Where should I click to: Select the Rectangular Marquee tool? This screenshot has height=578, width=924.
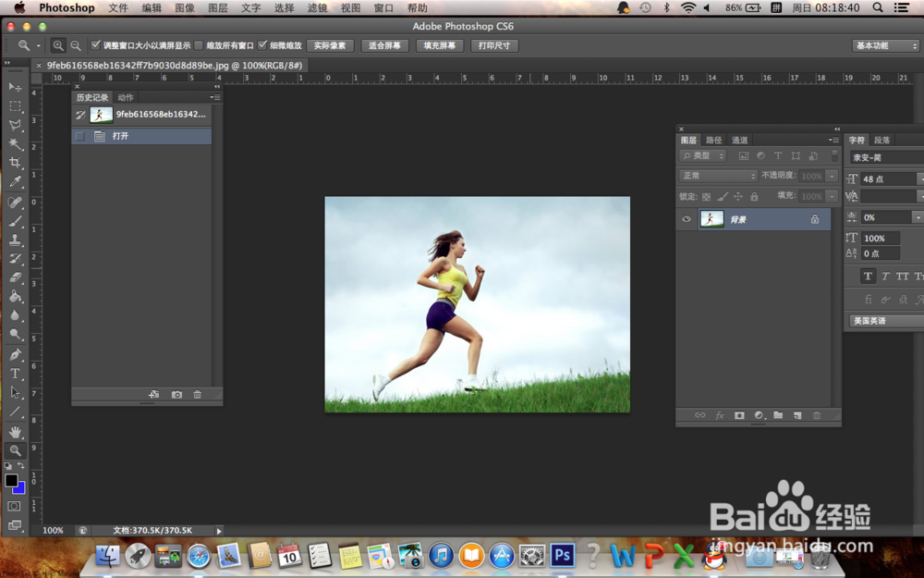click(15, 106)
